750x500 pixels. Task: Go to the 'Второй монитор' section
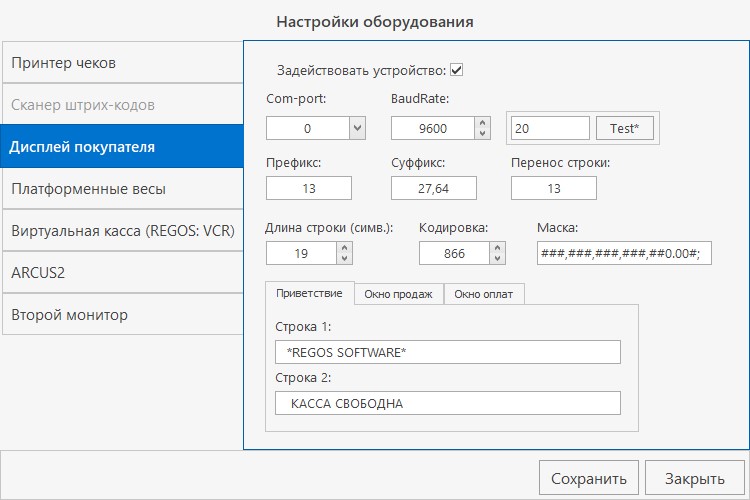pyautogui.click(x=122, y=314)
